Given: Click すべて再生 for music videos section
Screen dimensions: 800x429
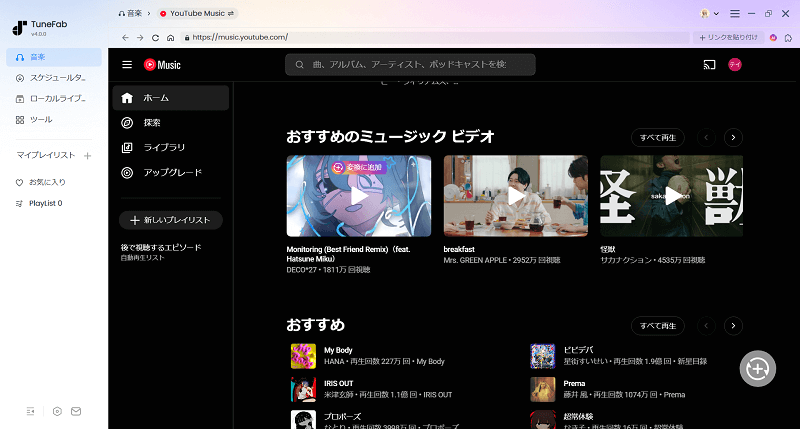Looking at the screenshot, I should pyautogui.click(x=658, y=138).
